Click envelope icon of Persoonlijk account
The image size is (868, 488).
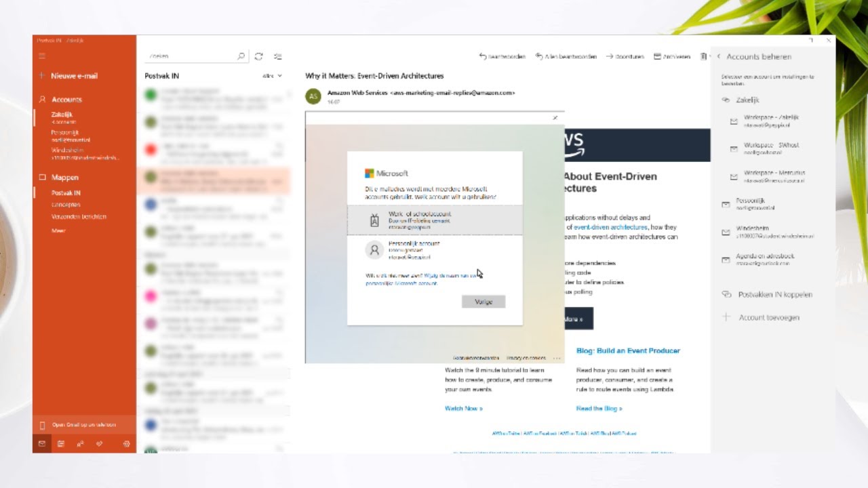click(726, 204)
